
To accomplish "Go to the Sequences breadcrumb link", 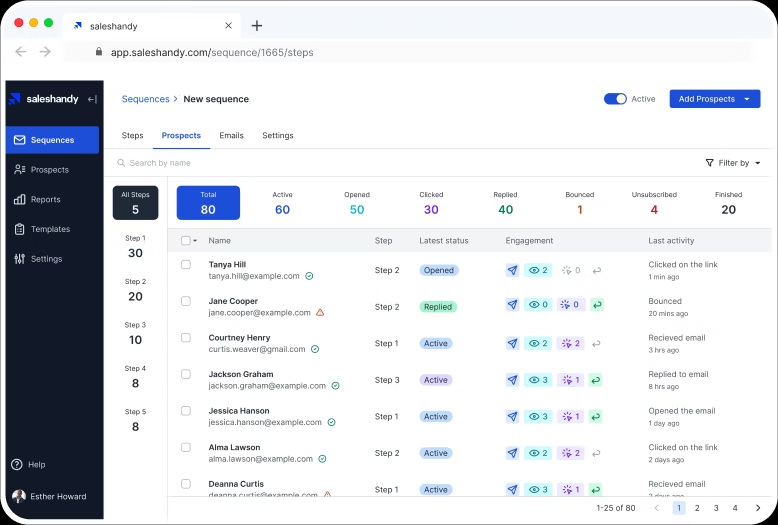I will [x=145, y=99].
